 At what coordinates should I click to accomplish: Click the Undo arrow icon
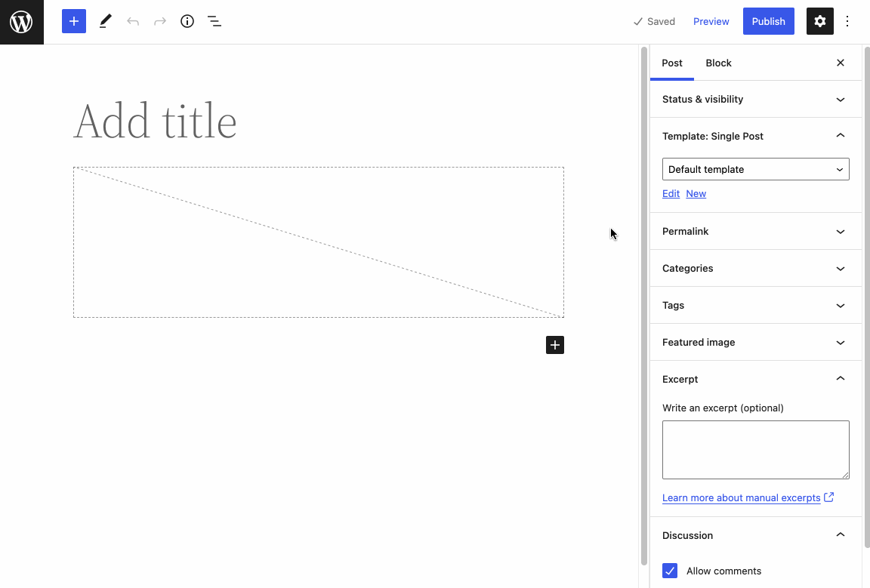coord(133,21)
